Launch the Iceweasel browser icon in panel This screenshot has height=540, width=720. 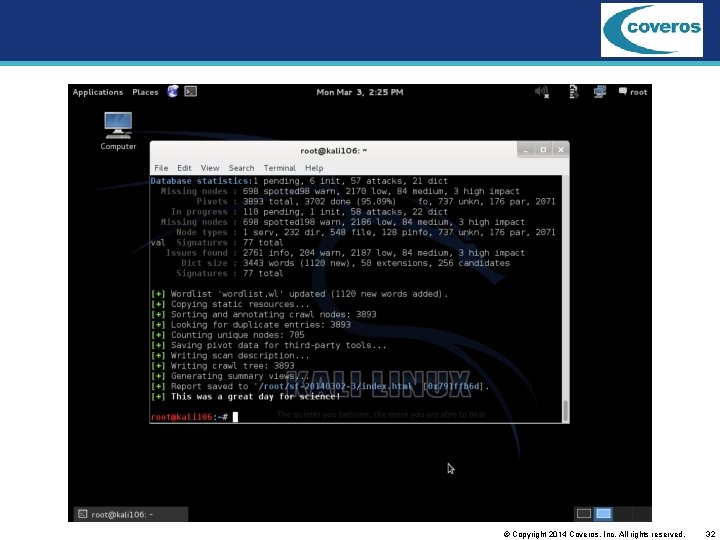click(x=173, y=92)
